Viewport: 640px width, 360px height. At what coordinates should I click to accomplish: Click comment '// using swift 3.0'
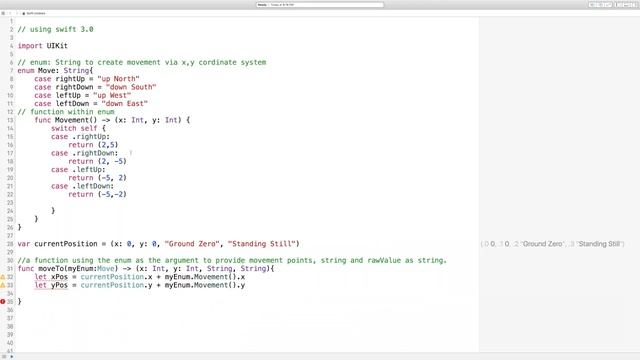point(56,29)
